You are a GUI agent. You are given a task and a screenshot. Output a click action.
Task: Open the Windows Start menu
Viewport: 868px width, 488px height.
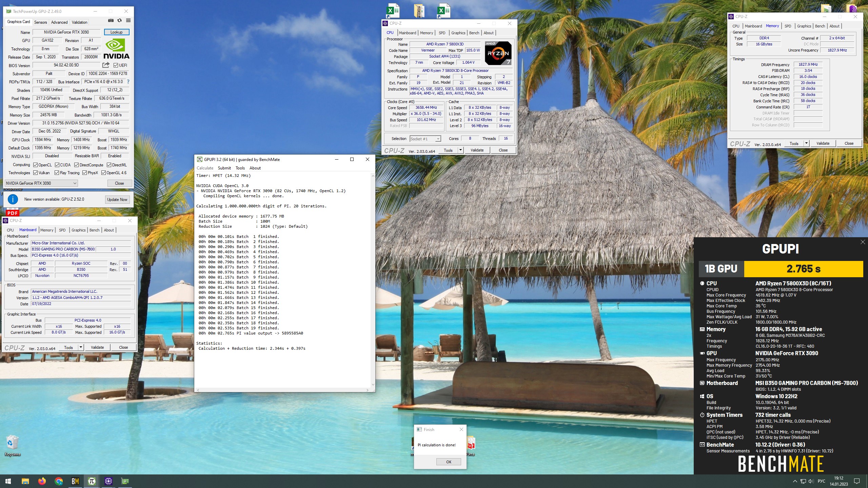click(x=8, y=481)
